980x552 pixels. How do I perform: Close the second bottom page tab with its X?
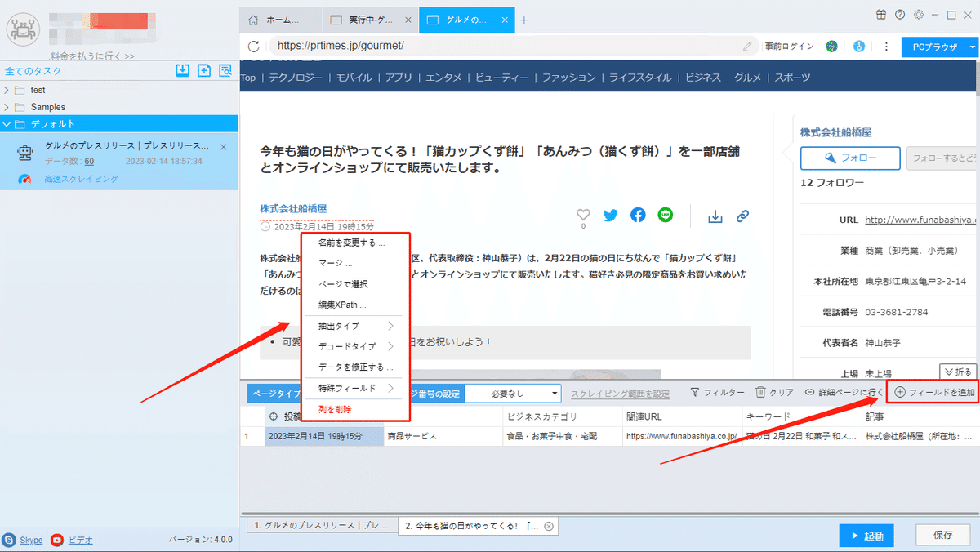(549, 526)
